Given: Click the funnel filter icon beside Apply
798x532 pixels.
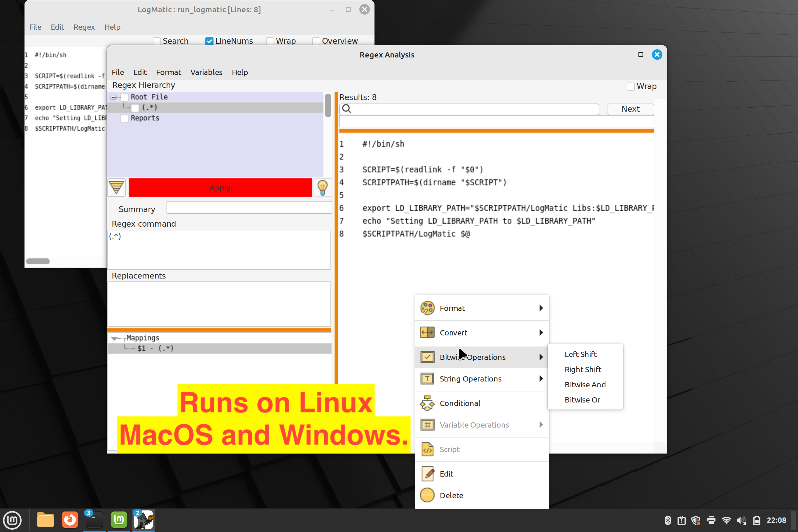Looking at the screenshot, I should tap(116, 187).
